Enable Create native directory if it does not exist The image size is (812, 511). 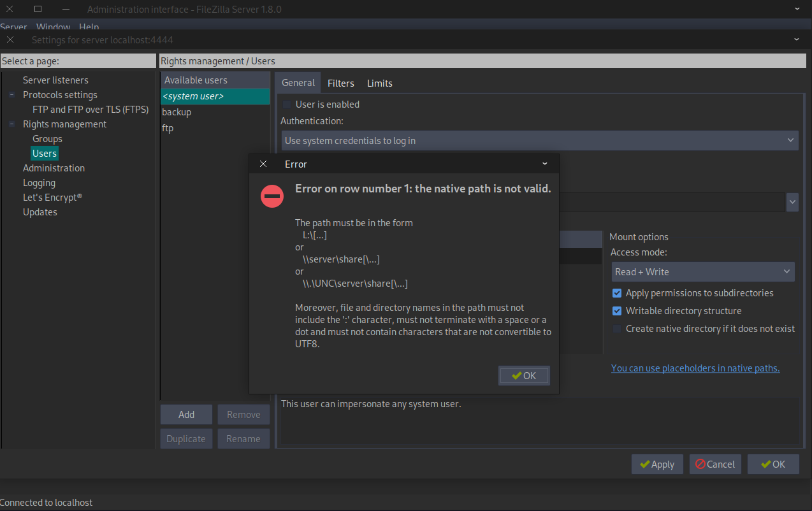click(616, 328)
